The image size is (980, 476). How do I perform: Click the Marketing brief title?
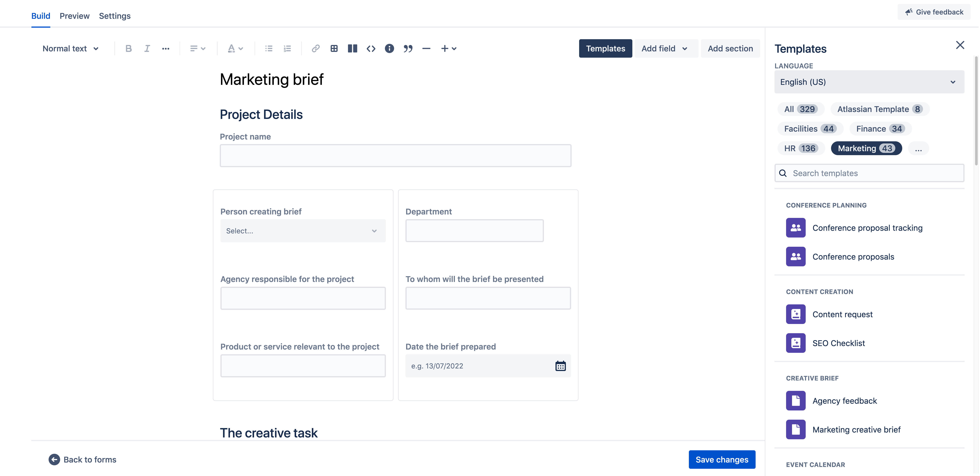coord(272,79)
